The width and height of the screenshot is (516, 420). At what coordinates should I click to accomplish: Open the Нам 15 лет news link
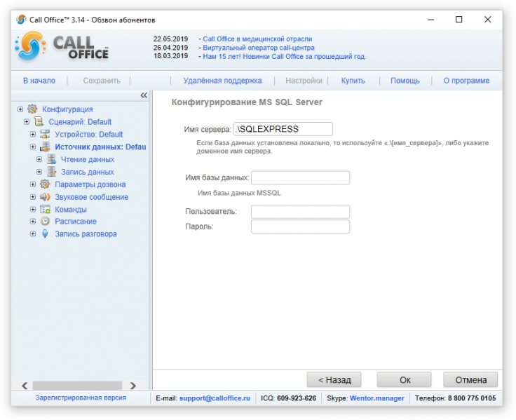point(285,56)
